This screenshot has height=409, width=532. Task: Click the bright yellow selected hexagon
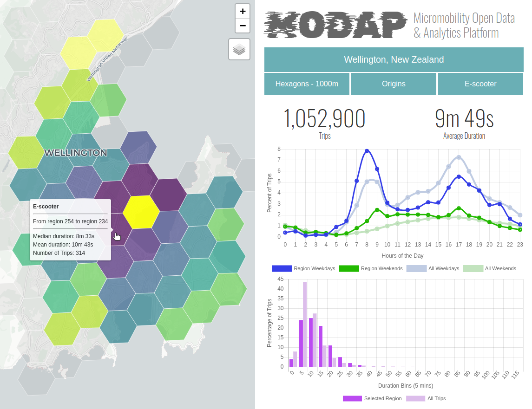[x=141, y=212]
